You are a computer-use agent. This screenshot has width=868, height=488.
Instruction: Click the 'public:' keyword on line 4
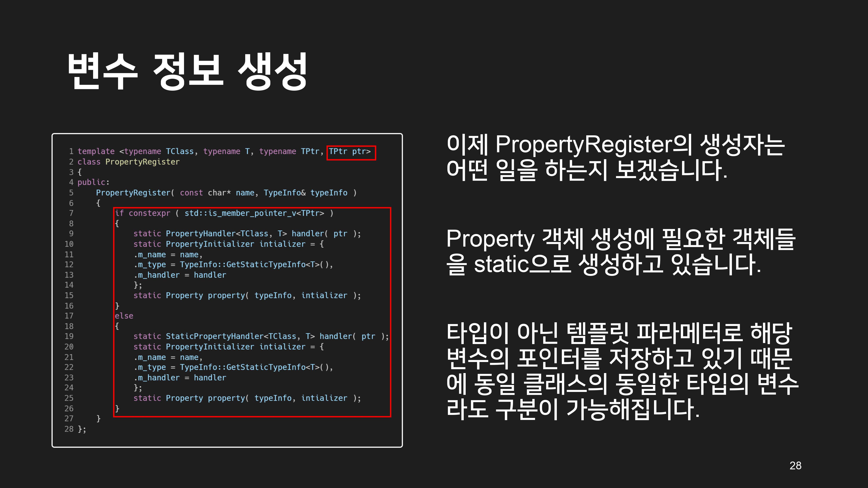point(93,182)
